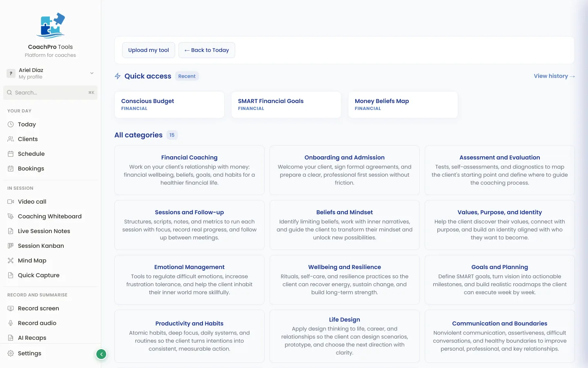Click the Coaching Whiteboard icon
Screen dimensions: 588x368
click(x=11, y=216)
